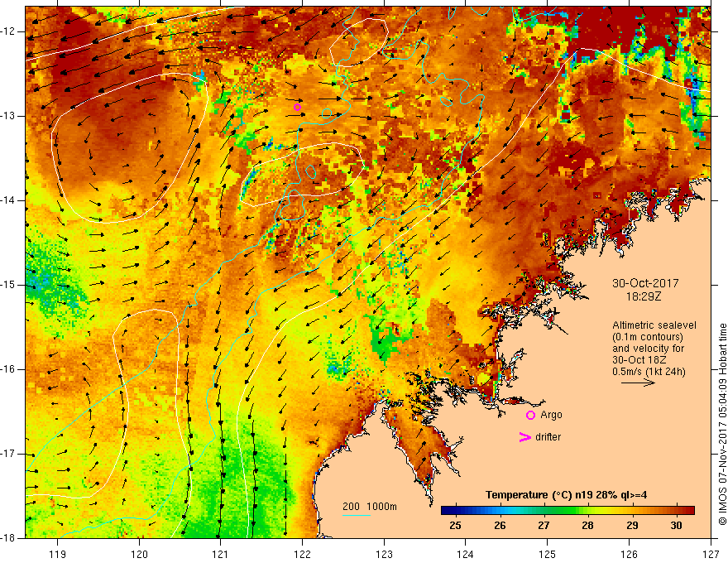The width and height of the screenshot is (728, 563).
Task: Click the magenta Argo float marker on the map
Action: (298, 108)
